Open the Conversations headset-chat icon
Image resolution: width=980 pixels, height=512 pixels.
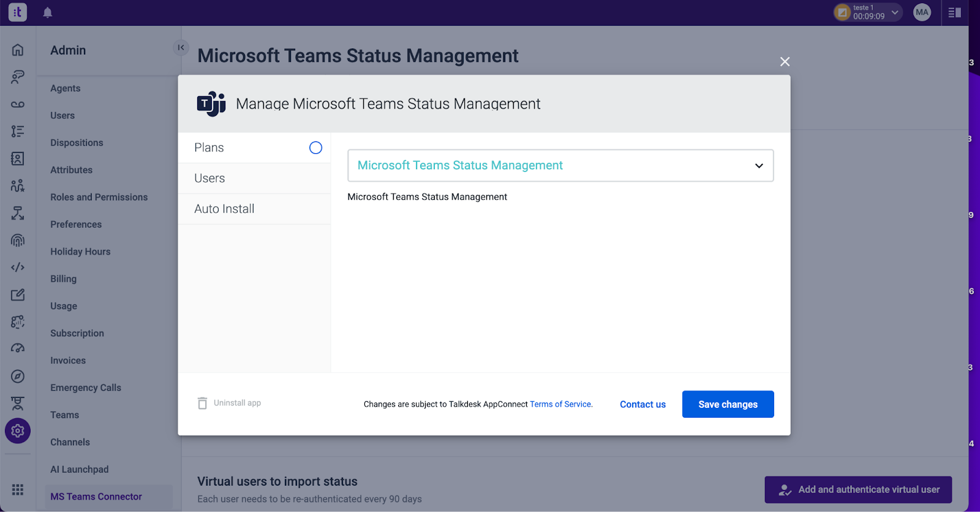(18, 77)
